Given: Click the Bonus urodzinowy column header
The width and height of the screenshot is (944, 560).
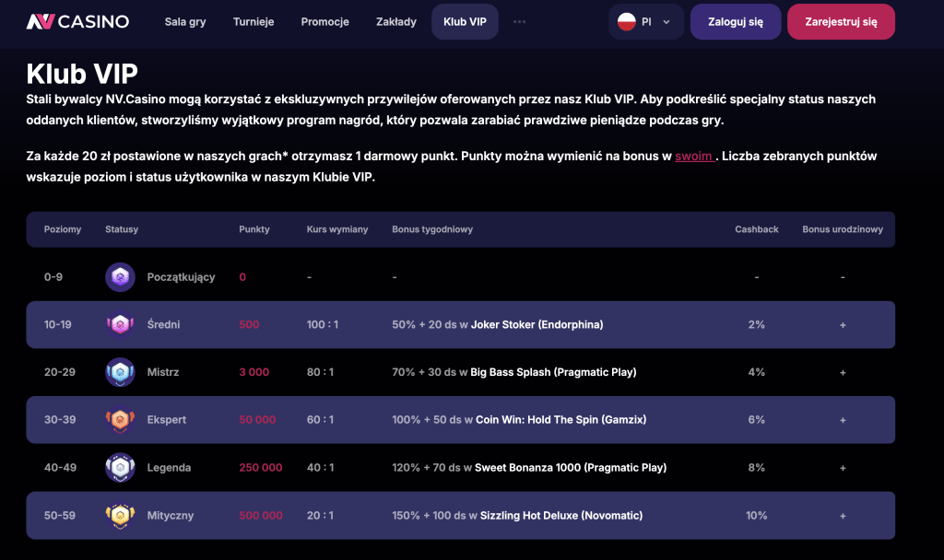Looking at the screenshot, I should pyautogui.click(x=843, y=229).
